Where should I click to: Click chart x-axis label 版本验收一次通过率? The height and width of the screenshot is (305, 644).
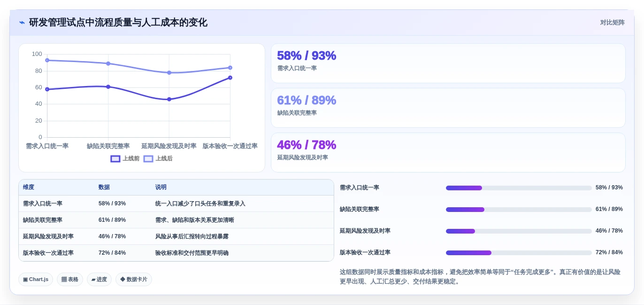(230, 146)
